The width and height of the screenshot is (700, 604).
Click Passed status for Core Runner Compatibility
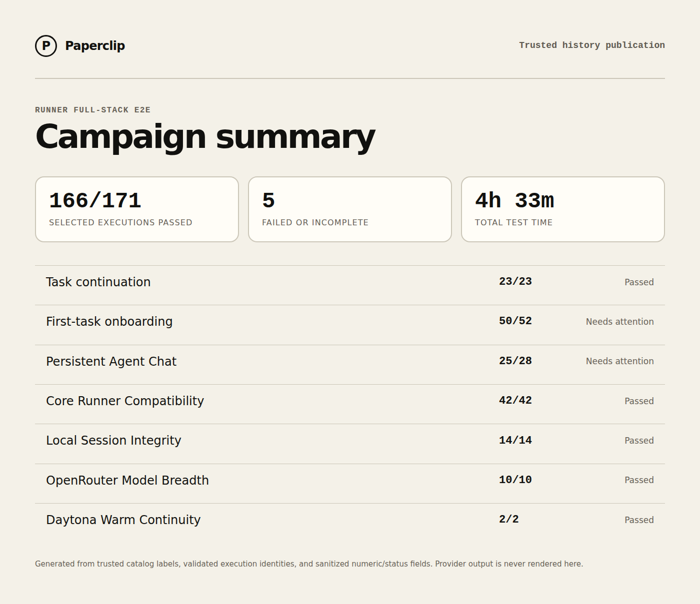(x=639, y=401)
